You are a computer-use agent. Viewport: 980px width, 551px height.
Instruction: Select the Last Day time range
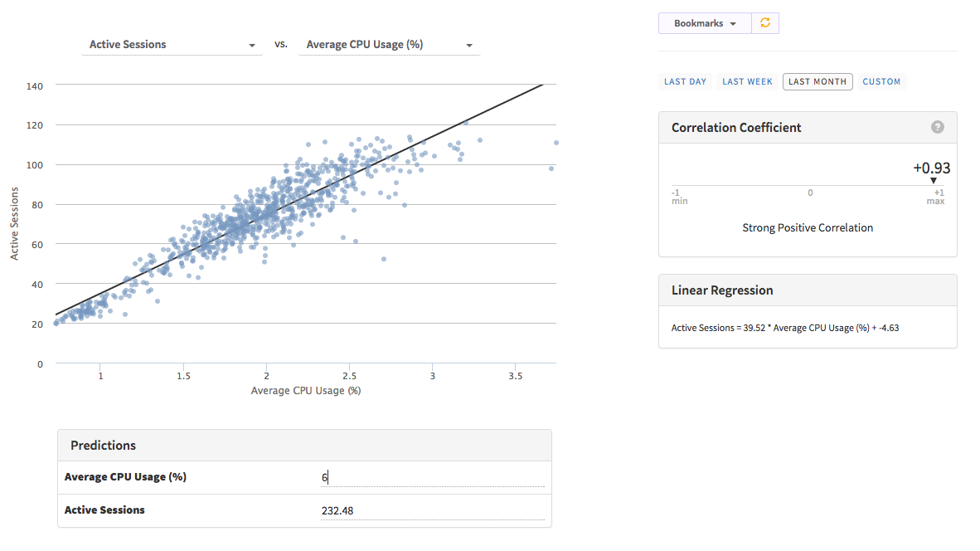[x=685, y=81]
